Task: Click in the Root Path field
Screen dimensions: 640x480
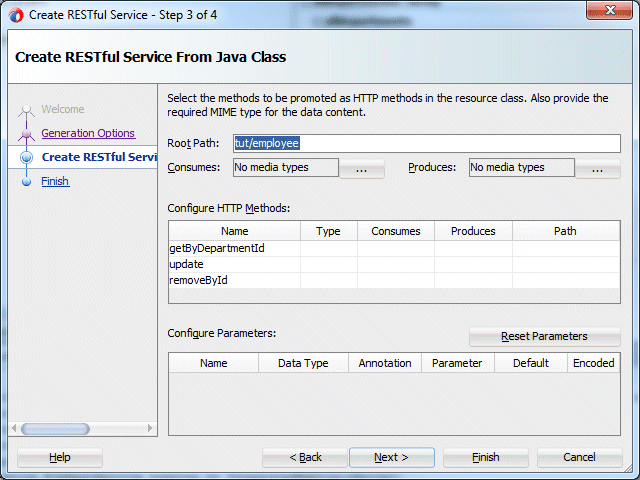Action: tap(427, 143)
